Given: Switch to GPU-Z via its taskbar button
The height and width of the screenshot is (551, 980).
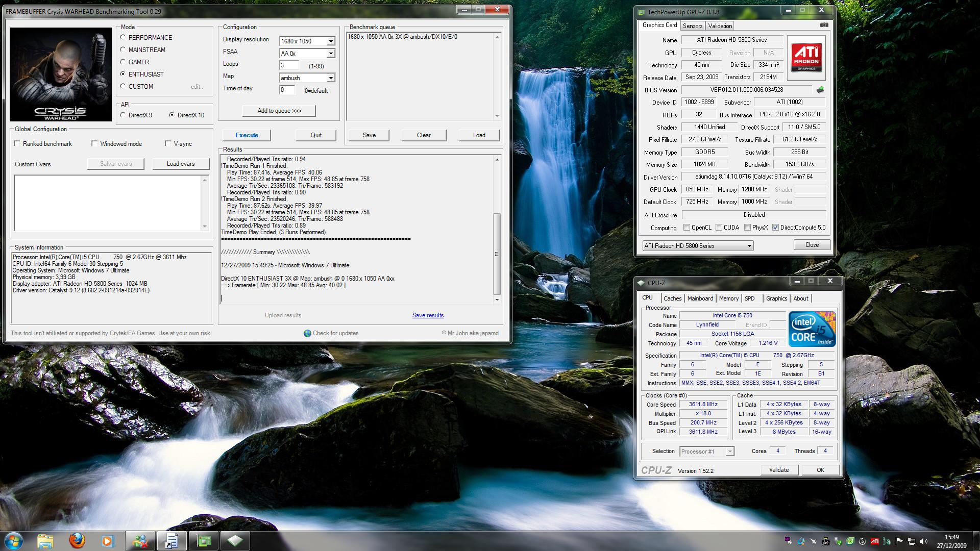Looking at the screenshot, I should [x=204, y=541].
